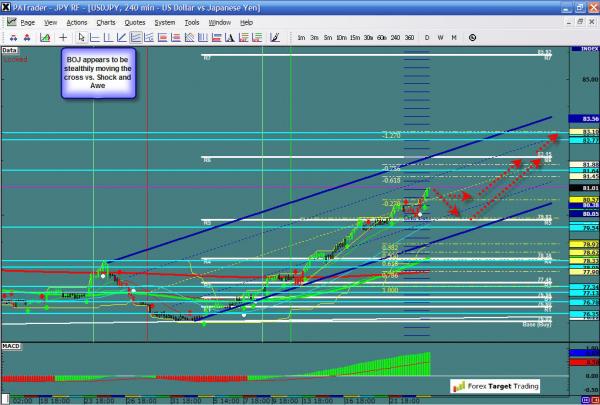This screenshot has height=405, width=600.
Task: Open the System menu
Action: pos(165,23)
